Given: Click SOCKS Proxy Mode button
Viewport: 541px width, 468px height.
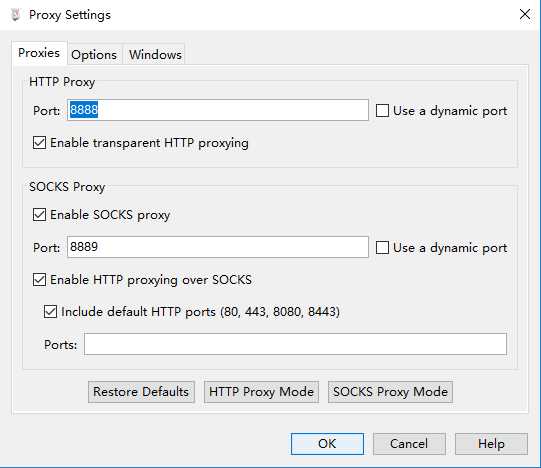Looking at the screenshot, I should click(x=390, y=392).
